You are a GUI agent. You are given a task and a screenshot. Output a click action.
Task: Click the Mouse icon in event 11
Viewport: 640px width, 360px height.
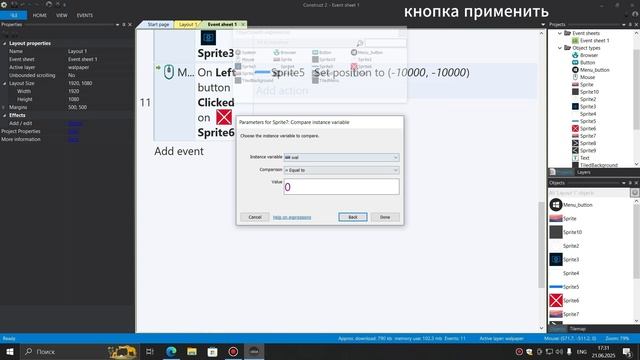tap(169, 72)
